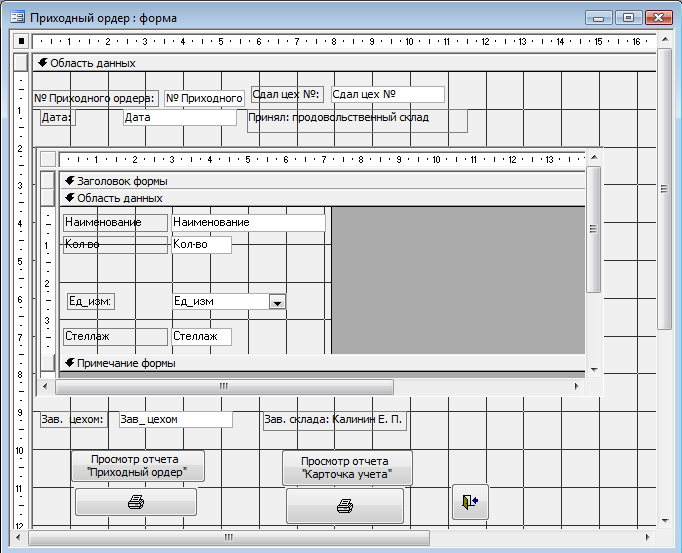The image size is (682, 553).
Task: Select the "Дата" text field
Action: click(x=180, y=117)
